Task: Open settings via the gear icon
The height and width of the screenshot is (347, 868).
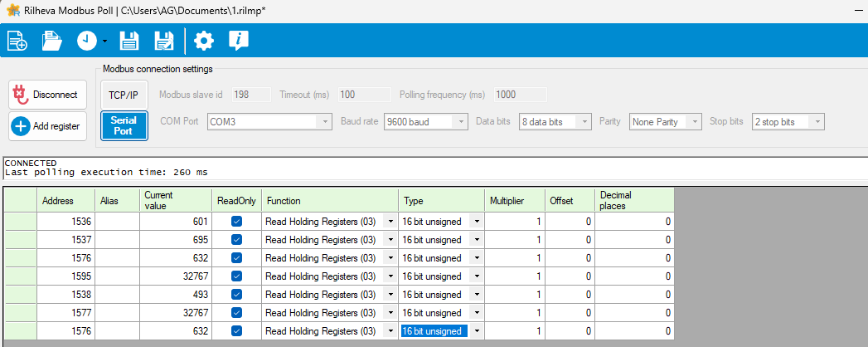Action: click(203, 41)
